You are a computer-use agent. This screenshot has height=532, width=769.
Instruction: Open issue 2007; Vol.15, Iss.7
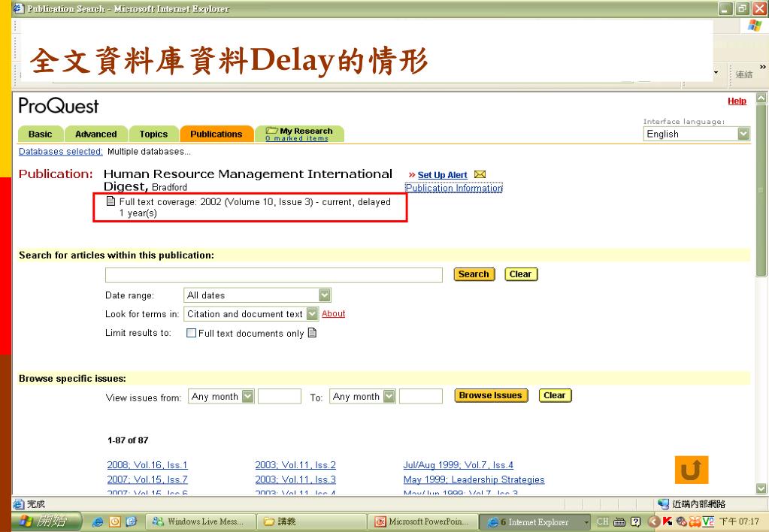(x=147, y=479)
